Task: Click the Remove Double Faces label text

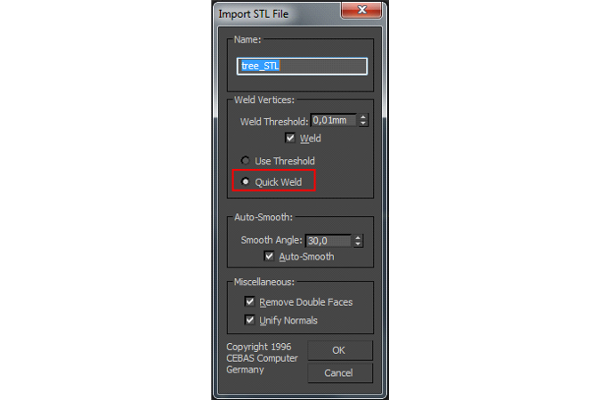Action: point(306,302)
